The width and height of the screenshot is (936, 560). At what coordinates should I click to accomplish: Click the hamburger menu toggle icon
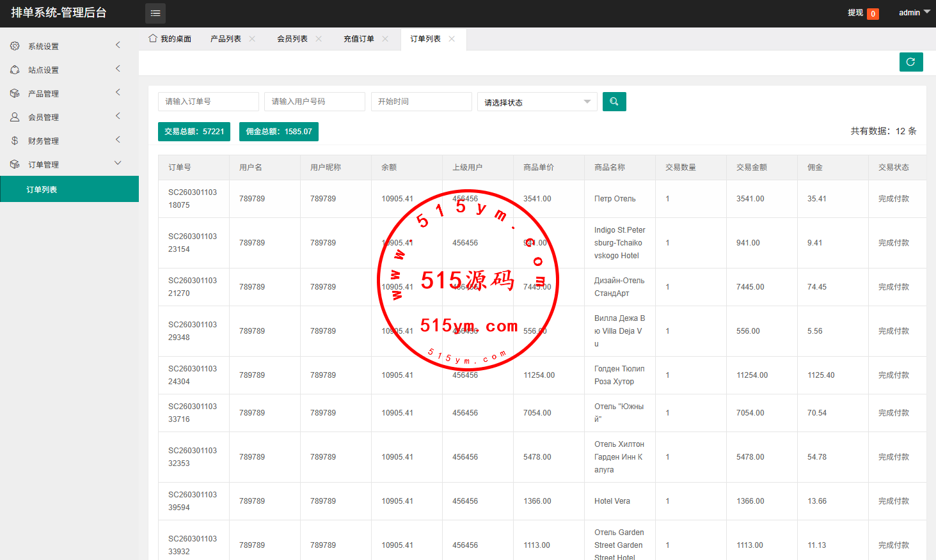[155, 13]
